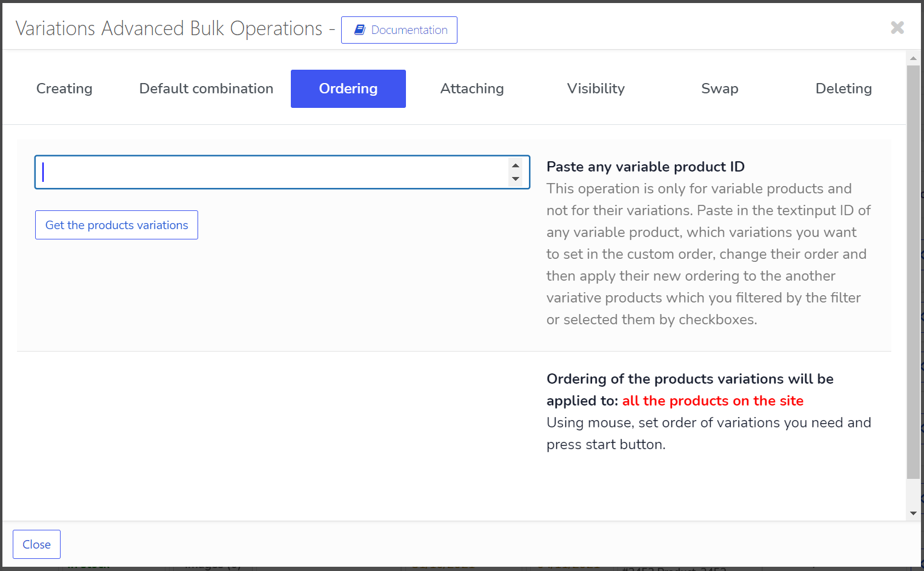This screenshot has width=924, height=571.
Task: Decrease product ID with the down stepper arrow
Action: 516,179
